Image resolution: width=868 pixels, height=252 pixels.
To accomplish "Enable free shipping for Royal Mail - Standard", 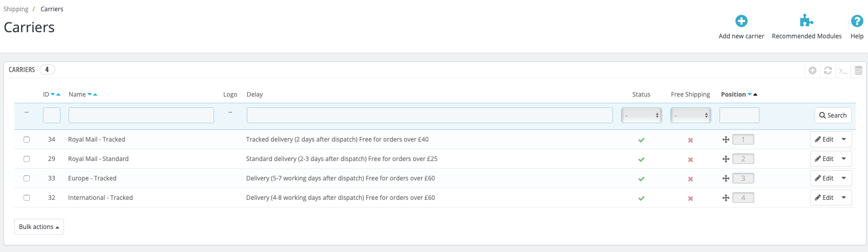I will point(690,159).
